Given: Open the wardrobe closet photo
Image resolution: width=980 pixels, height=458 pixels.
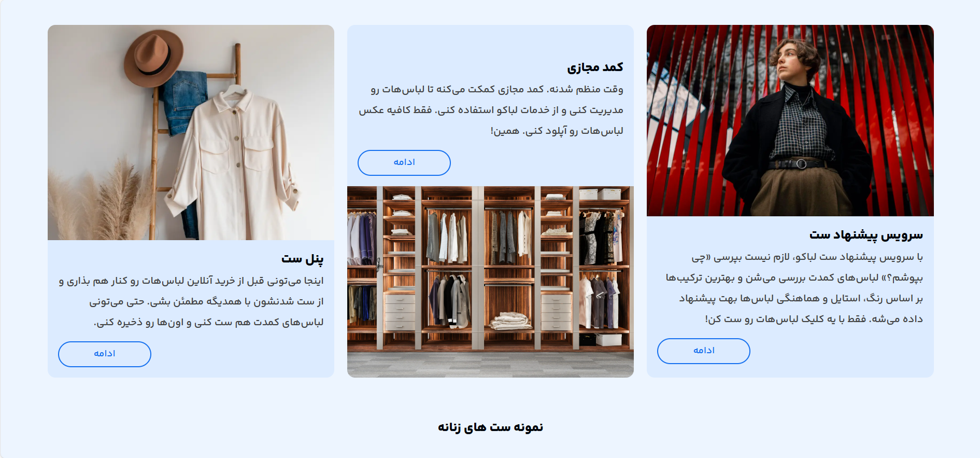Looking at the screenshot, I should 490,282.
